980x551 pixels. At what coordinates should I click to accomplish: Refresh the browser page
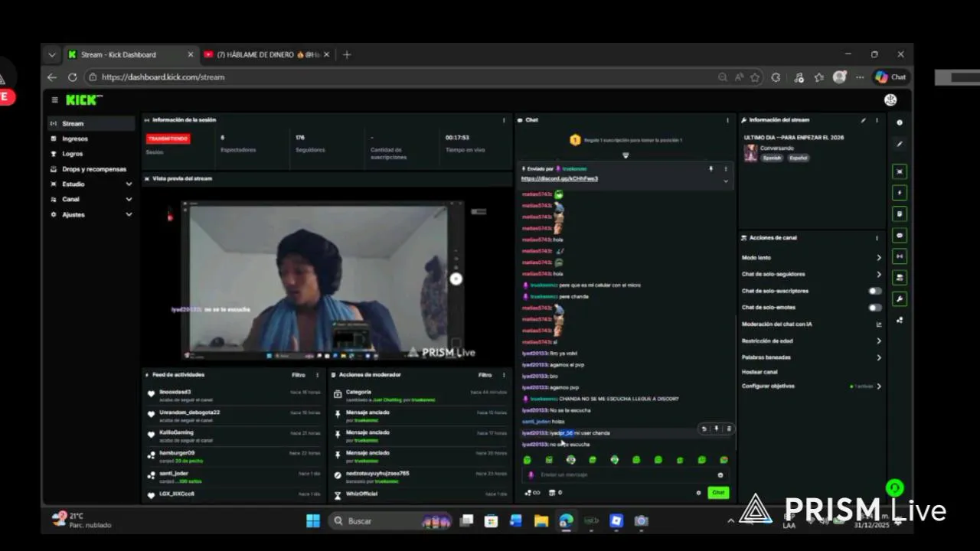(x=72, y=77)
